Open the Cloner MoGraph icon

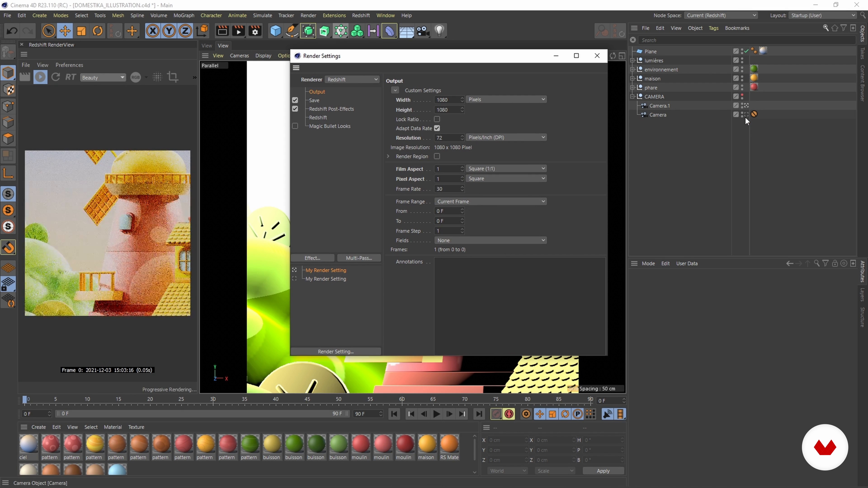click(357, 31)
